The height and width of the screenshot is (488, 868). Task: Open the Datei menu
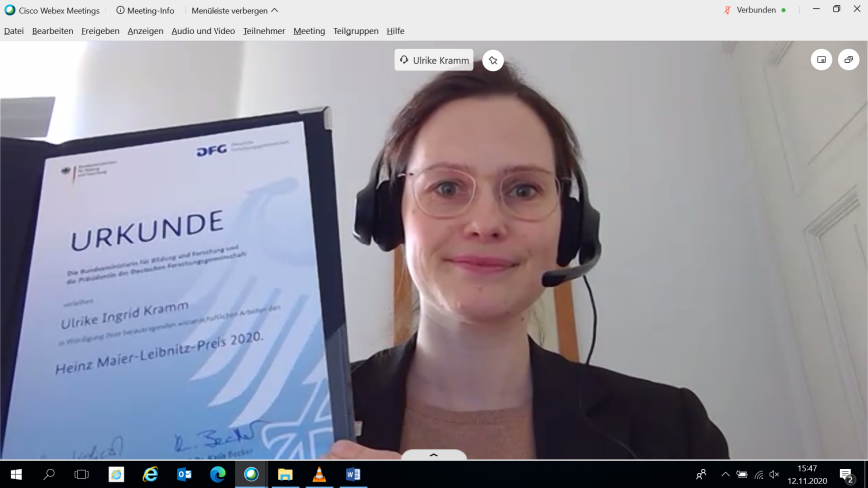pos(14,31)
